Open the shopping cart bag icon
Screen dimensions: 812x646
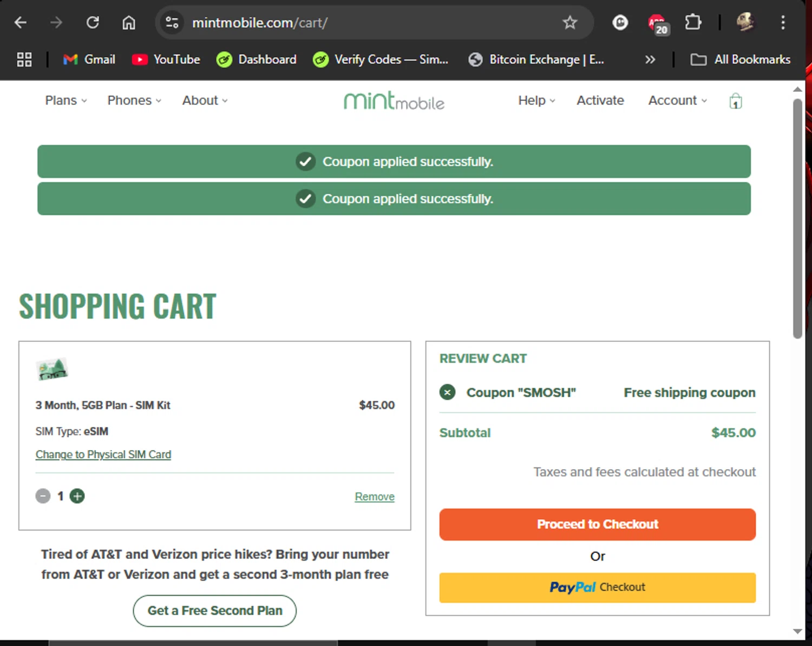[736, 101]
